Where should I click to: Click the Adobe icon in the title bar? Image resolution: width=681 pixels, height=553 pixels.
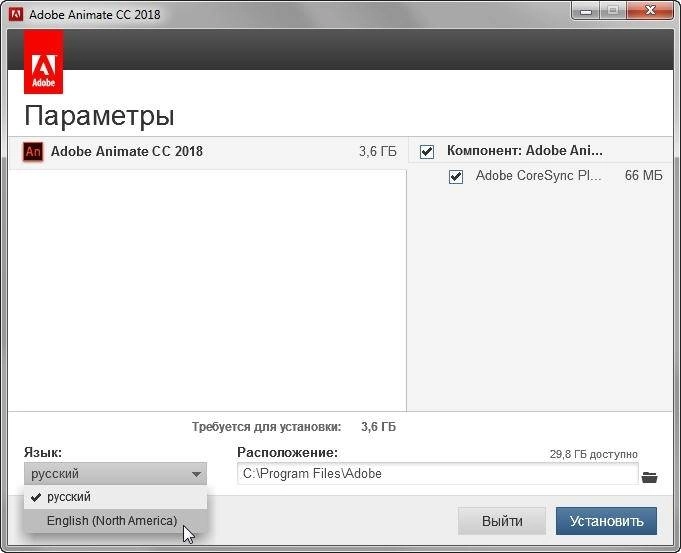pos(16,13)
